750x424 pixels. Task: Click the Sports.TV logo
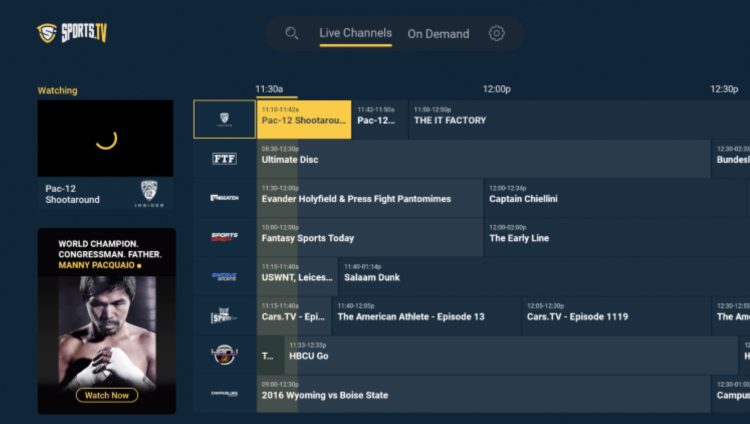pyautogui.click(x=72, y=33)
